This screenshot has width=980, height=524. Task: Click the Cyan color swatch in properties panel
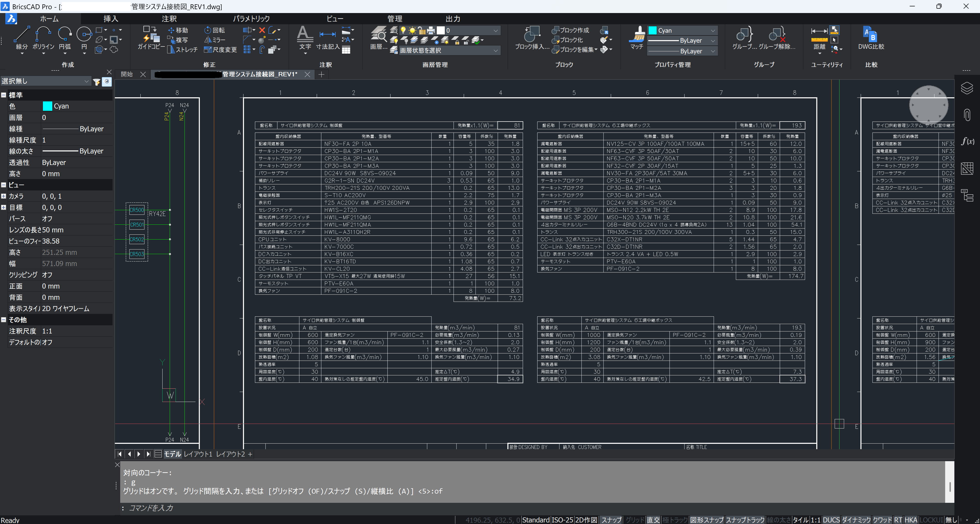click(47, 106)
